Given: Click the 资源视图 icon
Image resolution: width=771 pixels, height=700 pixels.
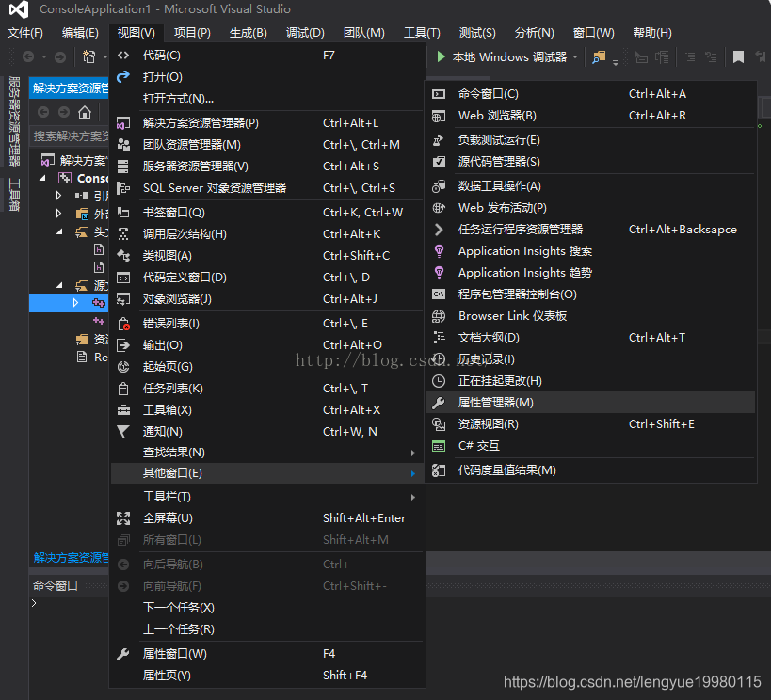Looking at the screenshot, I should coord(439,424).
